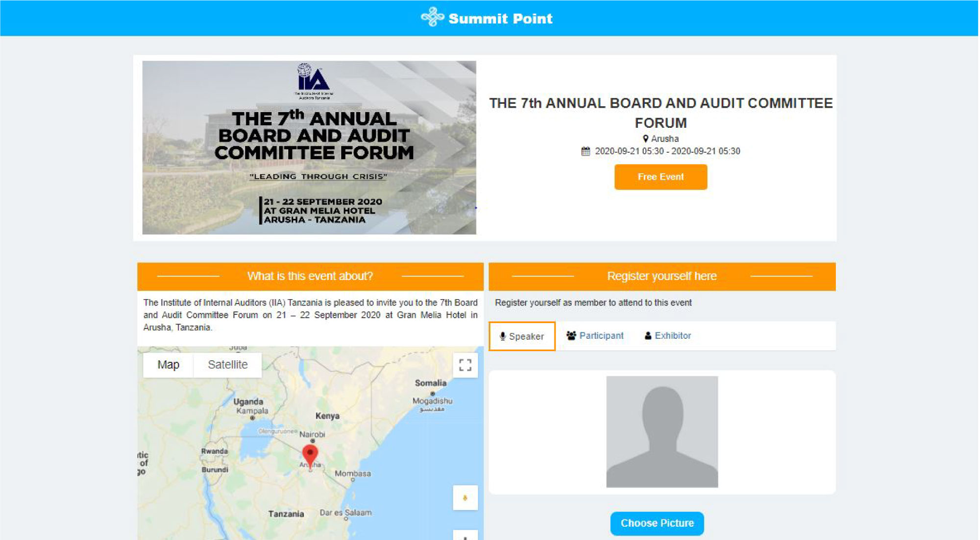Image resolution: width=980 pixels, height=540 pixels.
Task: Click the person icon beside Exhibitor
Action: (648, 336)
